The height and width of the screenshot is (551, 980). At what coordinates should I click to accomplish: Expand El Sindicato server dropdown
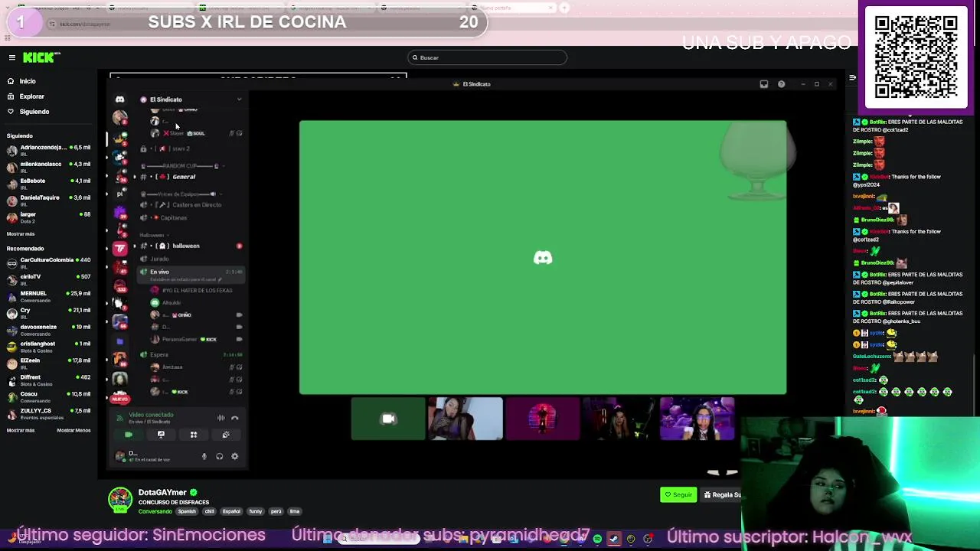tap(239, 99)
